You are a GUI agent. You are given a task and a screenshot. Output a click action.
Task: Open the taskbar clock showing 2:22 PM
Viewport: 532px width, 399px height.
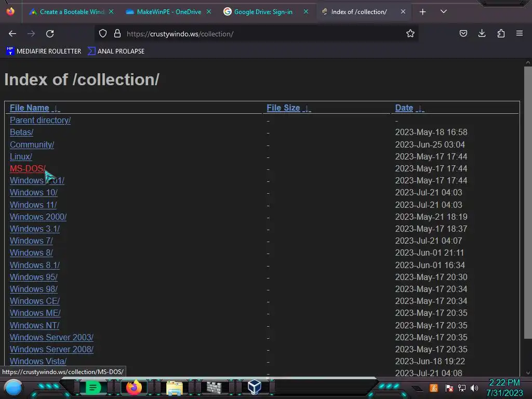504,383
